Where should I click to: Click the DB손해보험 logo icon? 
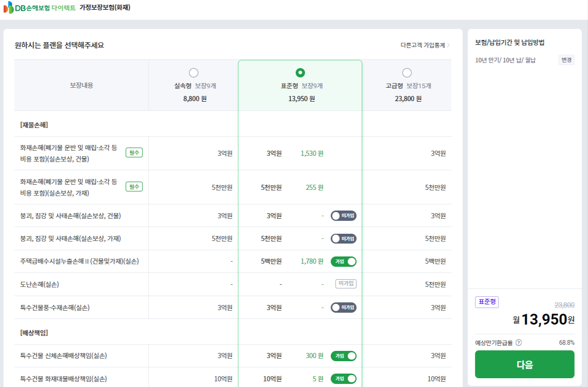point(8,8)
